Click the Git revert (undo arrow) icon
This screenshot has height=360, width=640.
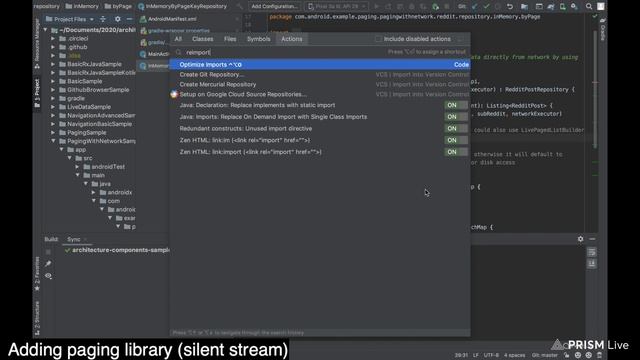tap(510, 7)
